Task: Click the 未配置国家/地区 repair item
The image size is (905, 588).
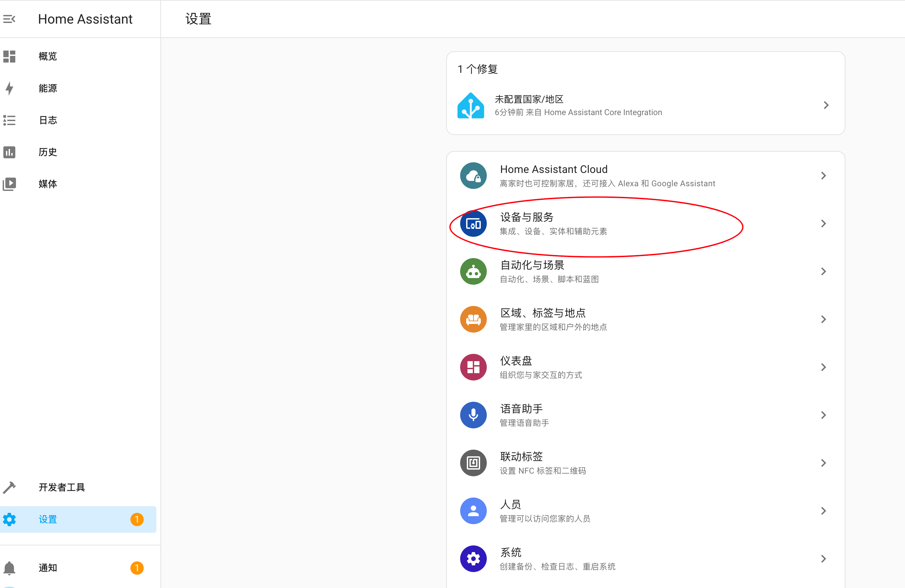Action: 578,105
